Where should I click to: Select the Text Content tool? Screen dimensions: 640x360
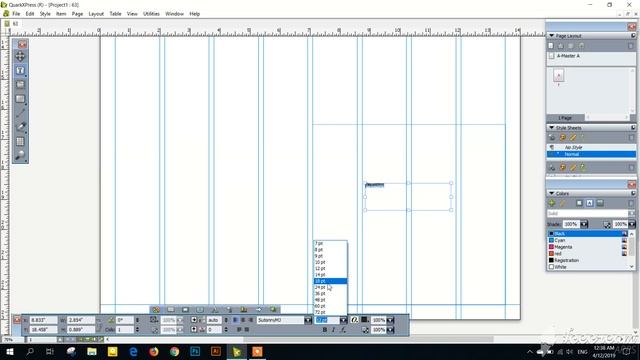[x=20, y=71]
